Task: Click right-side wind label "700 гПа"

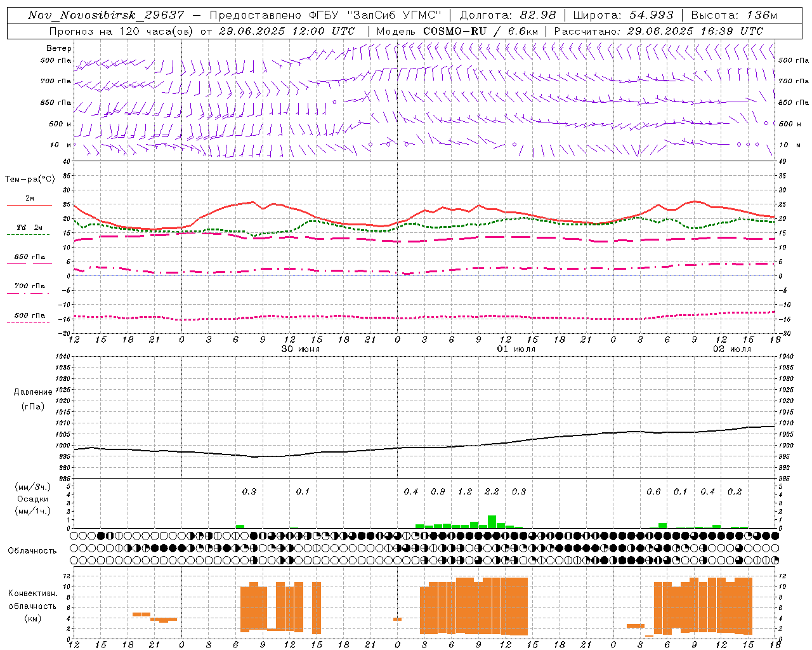Action: [794, 81]
